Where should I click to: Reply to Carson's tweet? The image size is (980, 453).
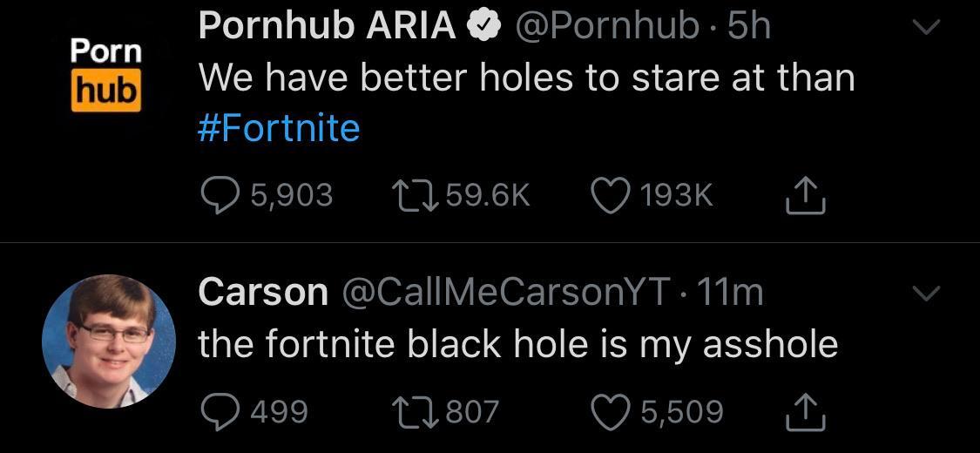(221, 410)
